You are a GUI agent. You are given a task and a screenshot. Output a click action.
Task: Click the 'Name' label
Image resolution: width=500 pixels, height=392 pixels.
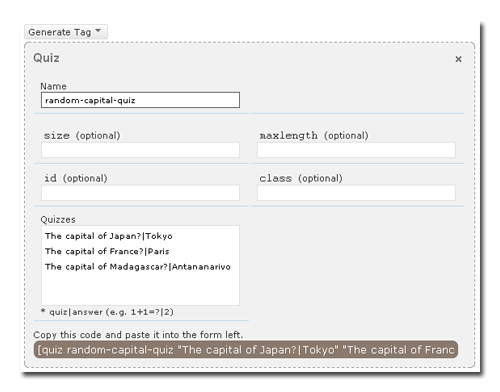tap(53, 86)
